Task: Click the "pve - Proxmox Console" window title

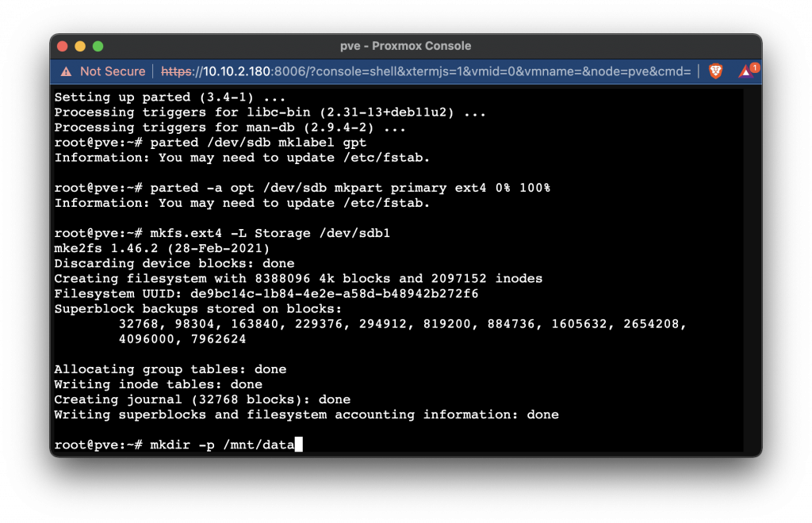Action: [x=405, y=46]
